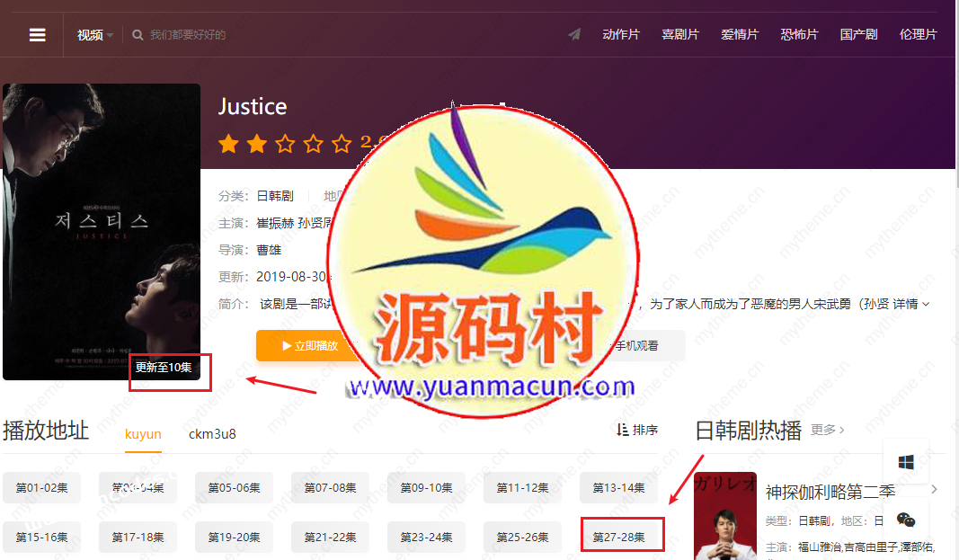Play episode 第01-02集
The height and width of the screenshot is (560, 959).
click(x=41, y=488)
